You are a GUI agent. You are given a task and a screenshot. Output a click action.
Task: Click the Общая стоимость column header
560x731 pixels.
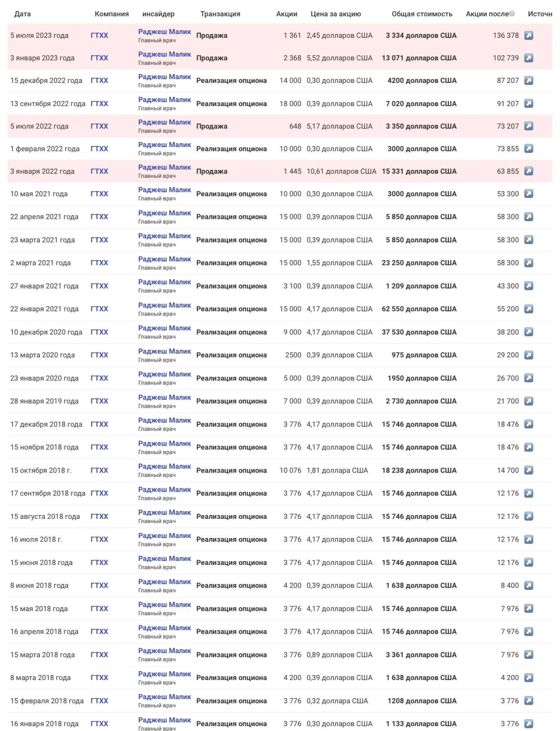422,14
